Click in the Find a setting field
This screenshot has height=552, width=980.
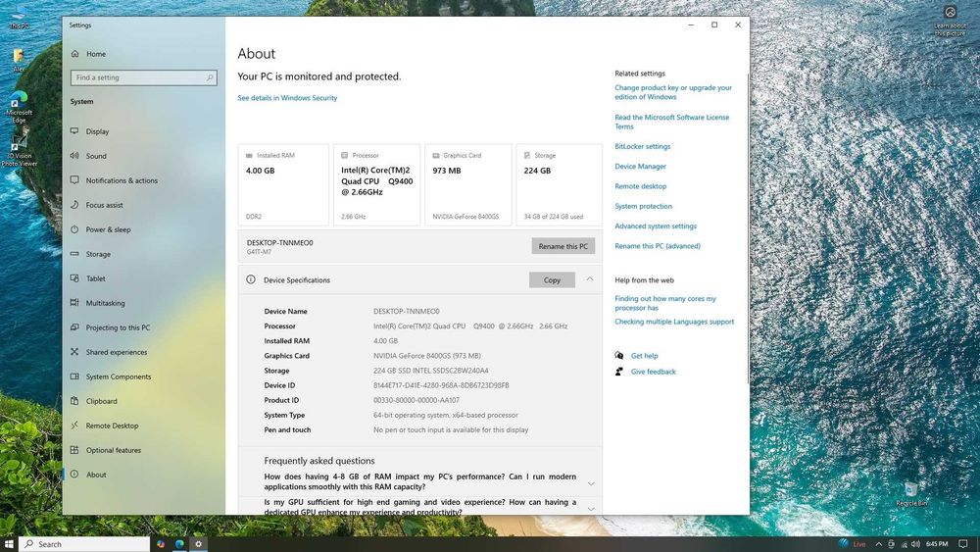144,77
